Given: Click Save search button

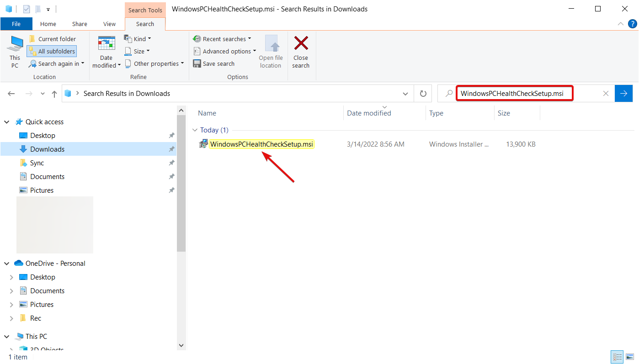Looking at the screenshot, I should (214, 63).
